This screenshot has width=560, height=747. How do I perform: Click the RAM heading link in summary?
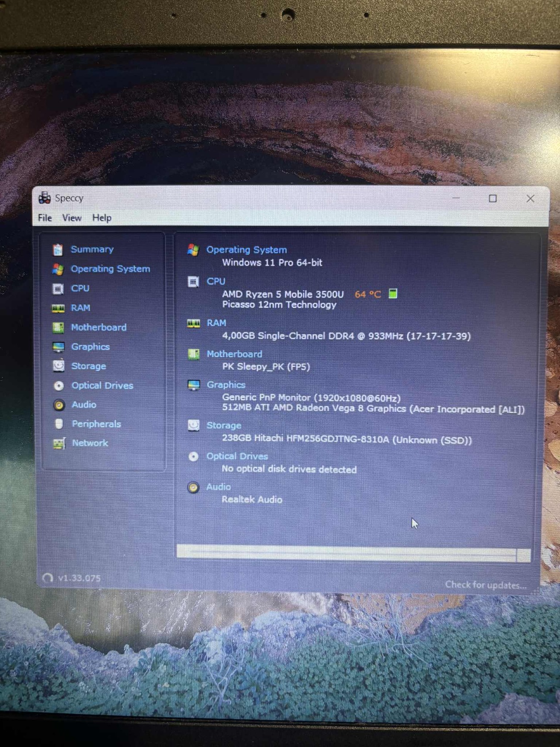tap(216, 323)
